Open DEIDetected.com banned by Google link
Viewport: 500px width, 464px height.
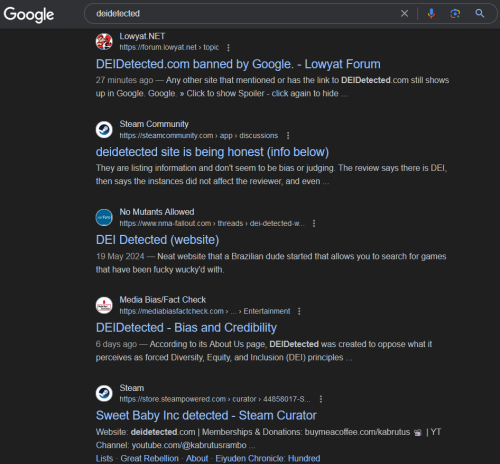click(x=238, y=64)
